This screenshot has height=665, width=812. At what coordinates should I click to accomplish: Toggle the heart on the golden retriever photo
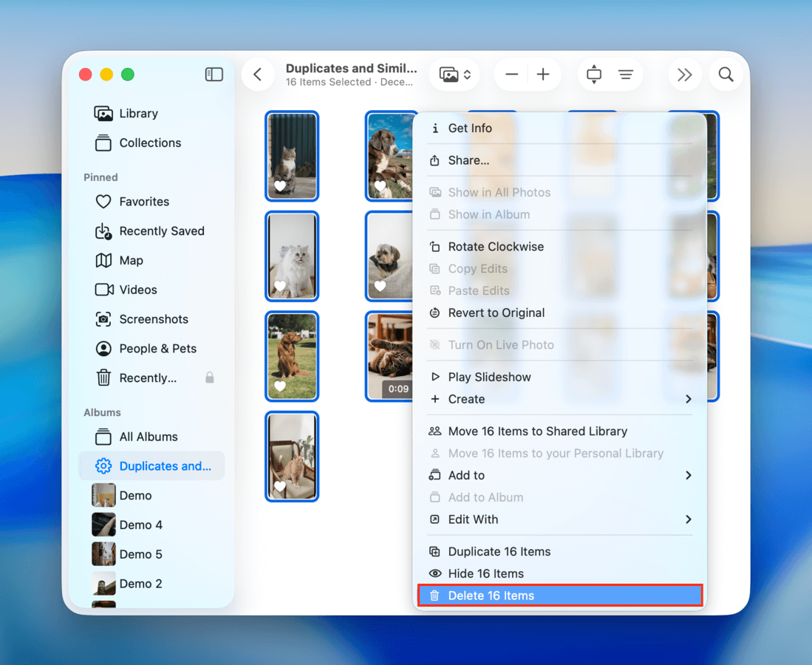pyautogui.click(x=279, y=386)
